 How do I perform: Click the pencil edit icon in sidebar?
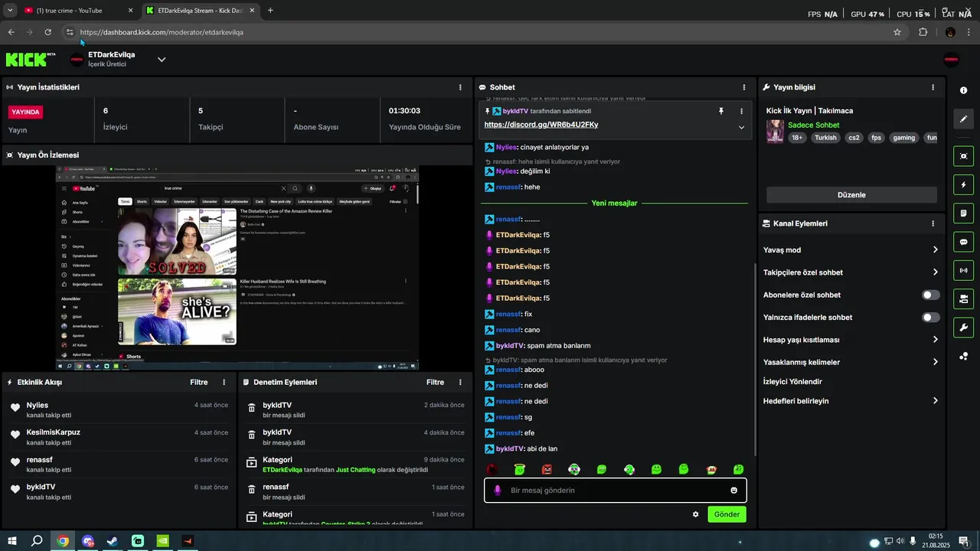[963, 119]
